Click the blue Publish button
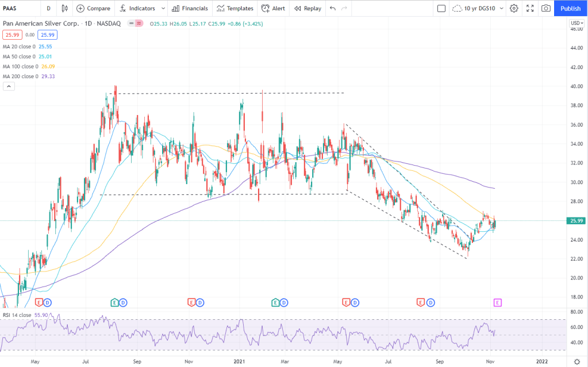 pyautogui.click(x=570, y=9)
